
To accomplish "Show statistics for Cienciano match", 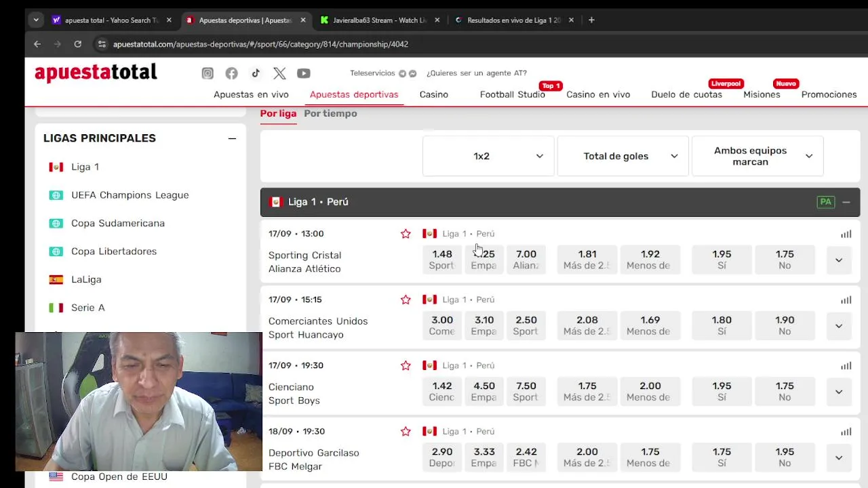I will pos(846,365).
